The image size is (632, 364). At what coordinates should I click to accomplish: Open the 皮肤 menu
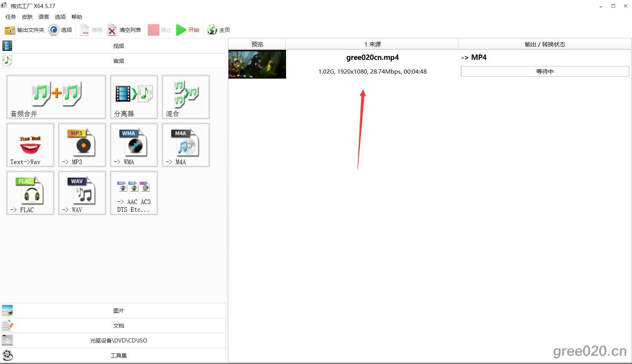pyautogui.click(x=27, y=17)
